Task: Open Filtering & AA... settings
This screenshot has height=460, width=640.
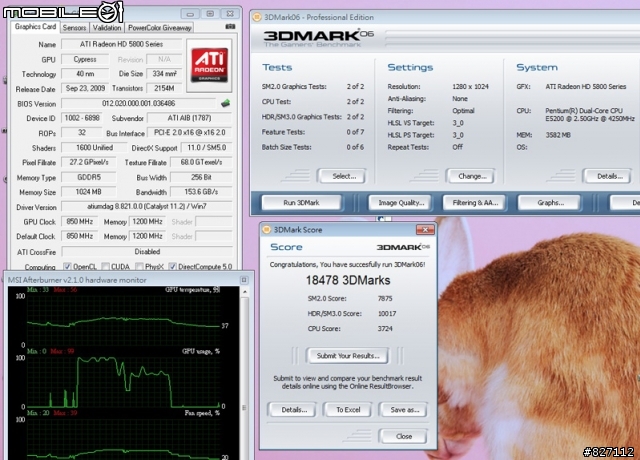Action: click(x=475, y=202)
